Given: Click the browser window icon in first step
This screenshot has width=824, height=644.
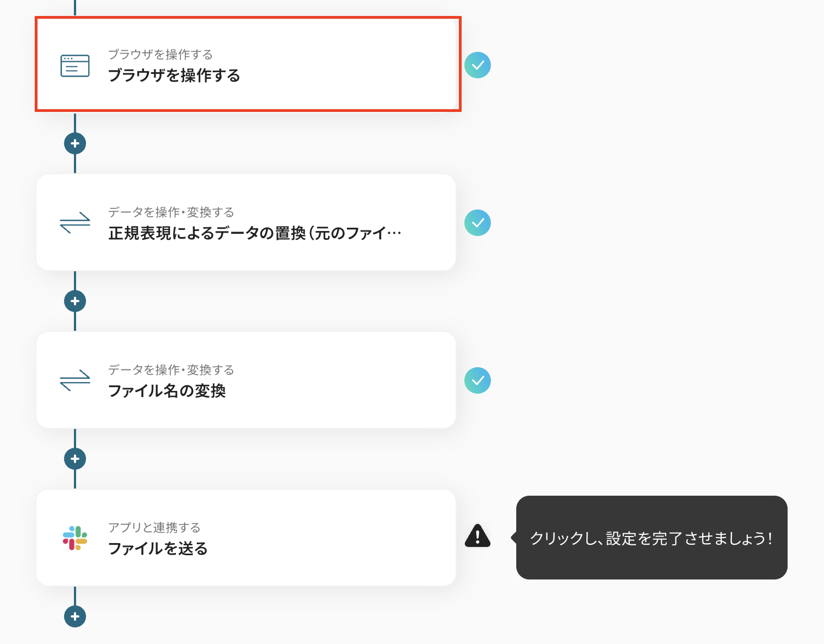Looking at the screenshot, I should (75, 66).
